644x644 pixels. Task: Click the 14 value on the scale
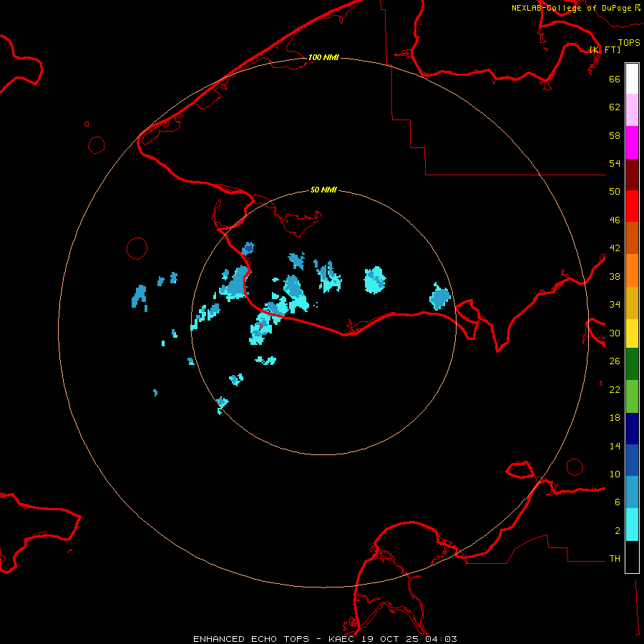pos(615,446)
